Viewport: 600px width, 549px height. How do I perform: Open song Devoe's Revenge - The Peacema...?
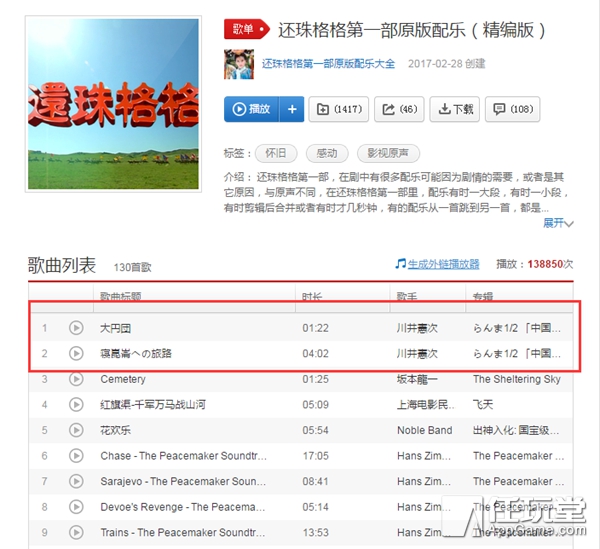pyautogui.click(x=183, y=507)
